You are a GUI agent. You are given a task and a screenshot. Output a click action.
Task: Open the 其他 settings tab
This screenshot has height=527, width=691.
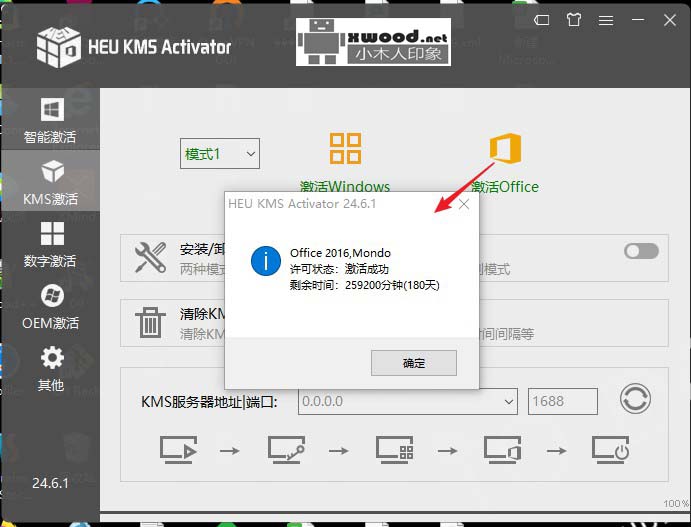pyautogui.click(x=50, y=368)
